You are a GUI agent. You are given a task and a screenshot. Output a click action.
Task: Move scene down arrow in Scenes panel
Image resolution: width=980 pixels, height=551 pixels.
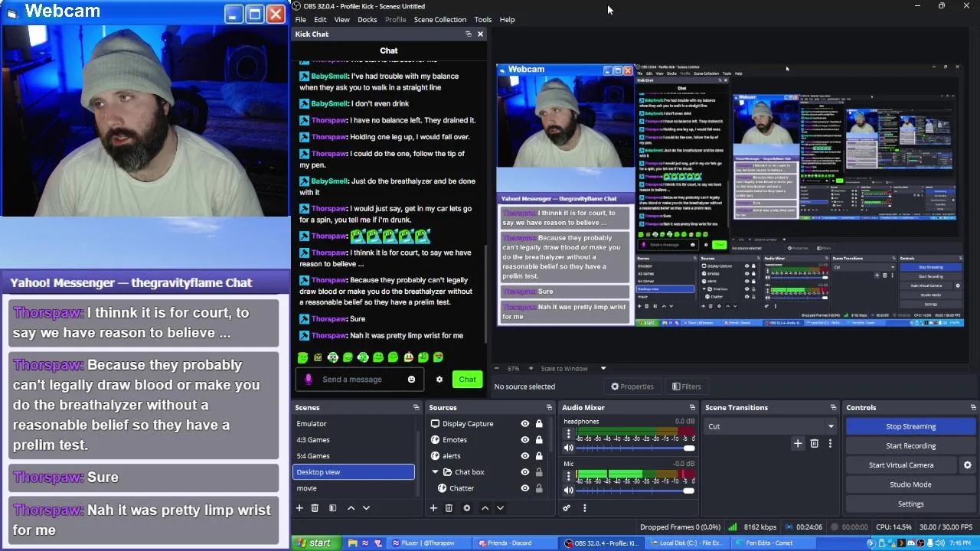coord(366,508)
